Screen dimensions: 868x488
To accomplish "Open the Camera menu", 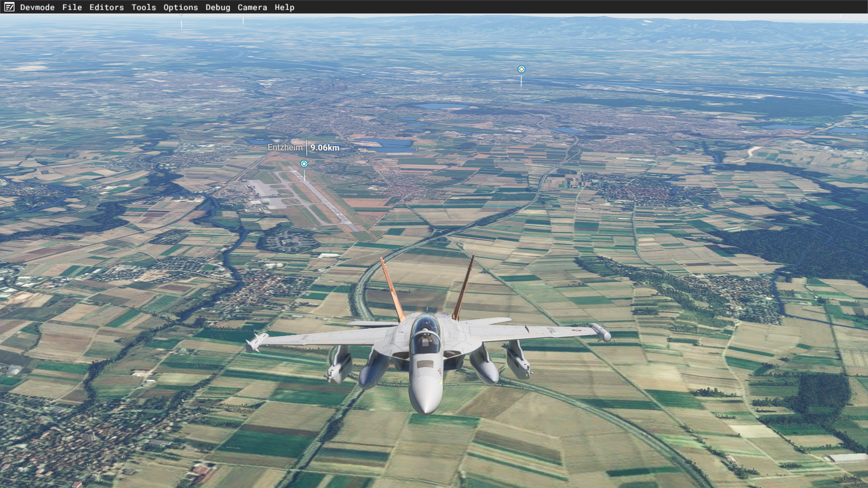I will 252,7.
